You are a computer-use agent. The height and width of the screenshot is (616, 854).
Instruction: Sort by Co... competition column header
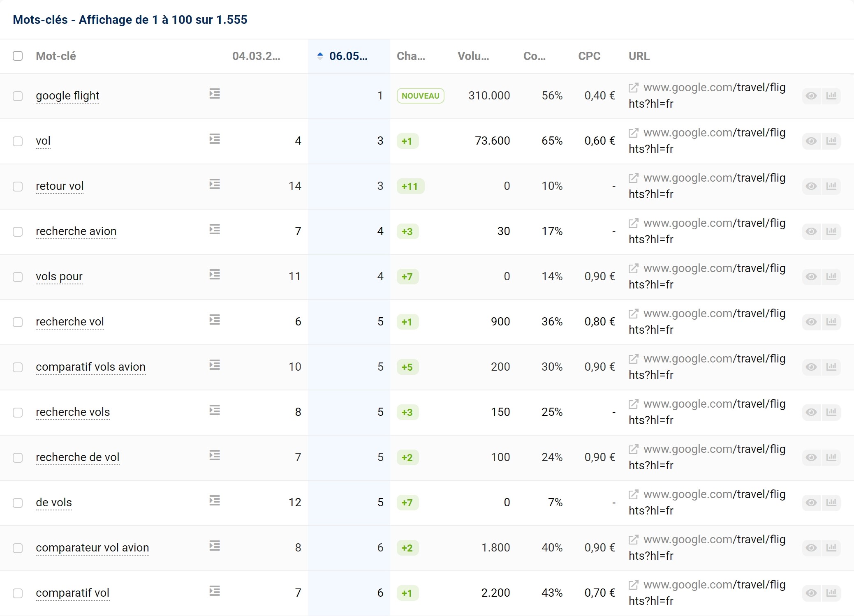pos(535,56)
